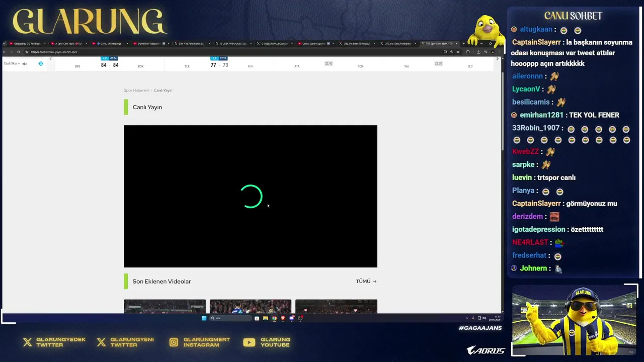Image resolution: width=644 pixels, height=362 pixels.
Task: Open Microsoft Store from the taskbar
Action: tap(257, 318)
